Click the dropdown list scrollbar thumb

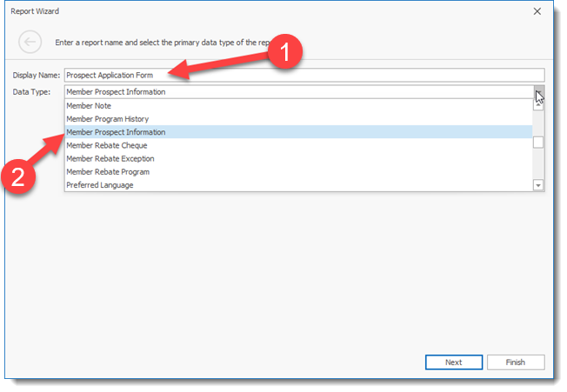[x=538, y=143]
